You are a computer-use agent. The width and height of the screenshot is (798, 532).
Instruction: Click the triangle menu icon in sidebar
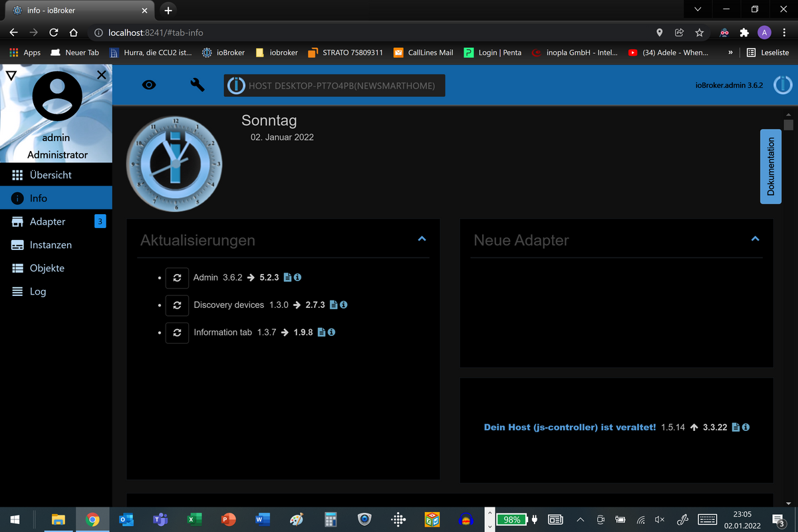pyautogui.click(x=11, y=75)
